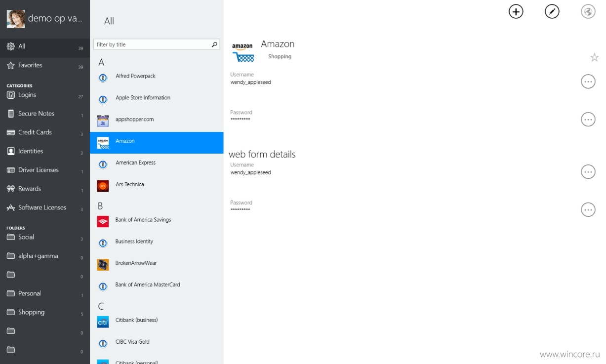Click wendy_appleseed under first Username

[x=251, y=82]
